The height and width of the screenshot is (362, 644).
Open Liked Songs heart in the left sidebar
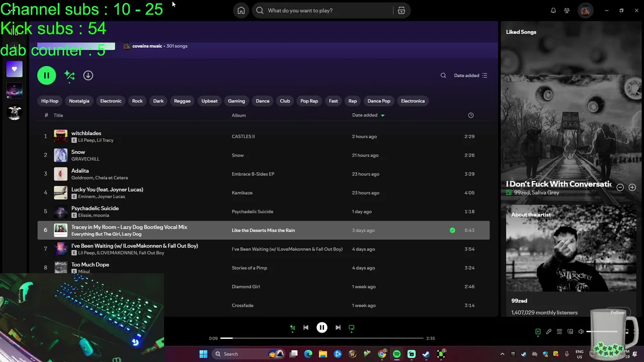point(14,69)
